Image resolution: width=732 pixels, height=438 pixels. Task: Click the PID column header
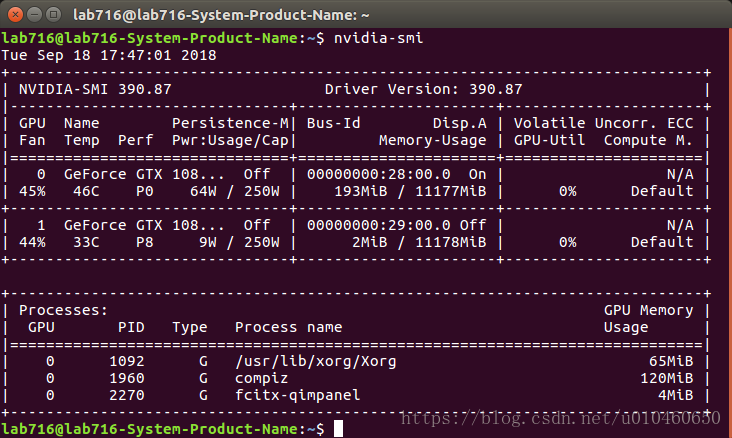(131, 327)
